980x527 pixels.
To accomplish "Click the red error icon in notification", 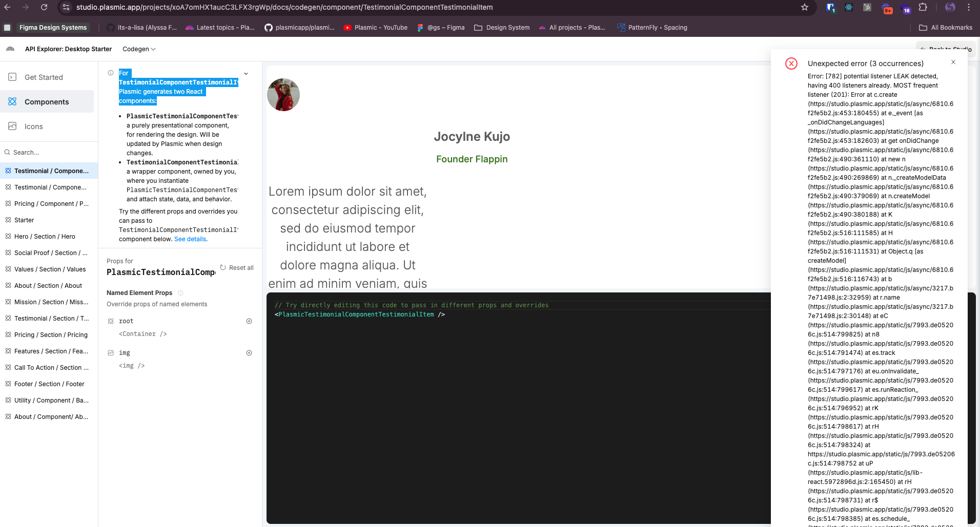I will point(791,64).
